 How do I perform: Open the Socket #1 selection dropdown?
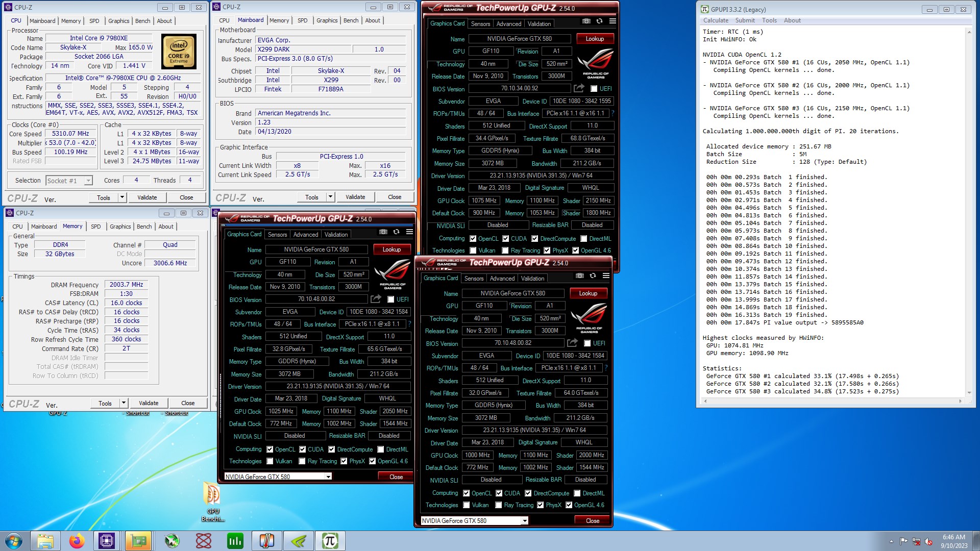click(88, 181)
